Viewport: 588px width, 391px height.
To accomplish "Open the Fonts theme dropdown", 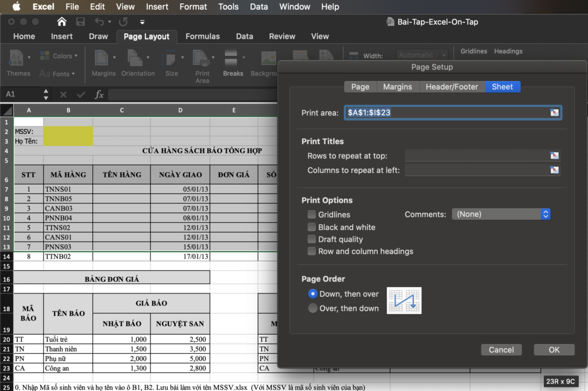I will 57,74.
